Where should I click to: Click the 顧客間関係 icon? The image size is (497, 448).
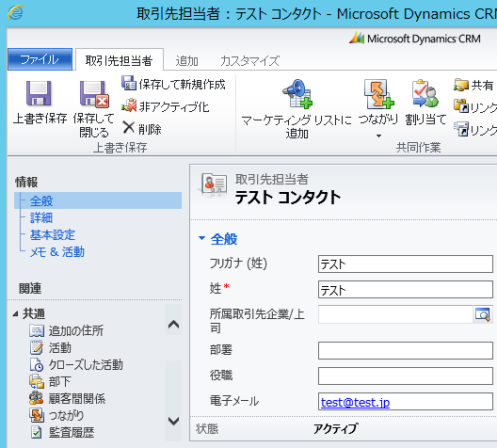tap(37, 398)
